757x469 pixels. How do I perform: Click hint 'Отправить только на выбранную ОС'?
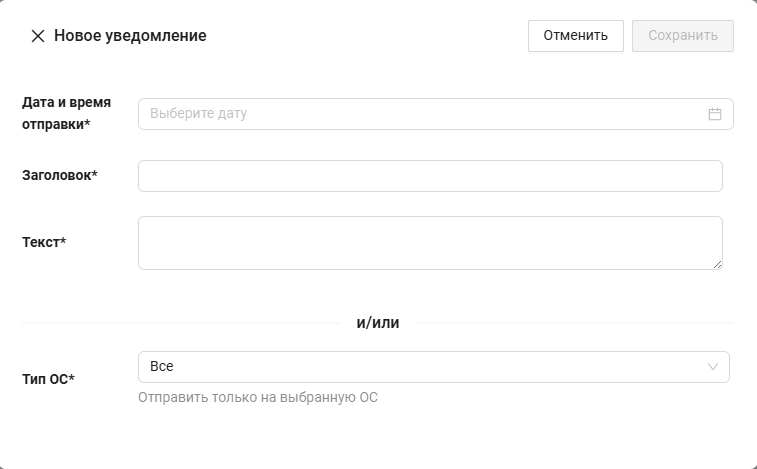click(258, 398)
